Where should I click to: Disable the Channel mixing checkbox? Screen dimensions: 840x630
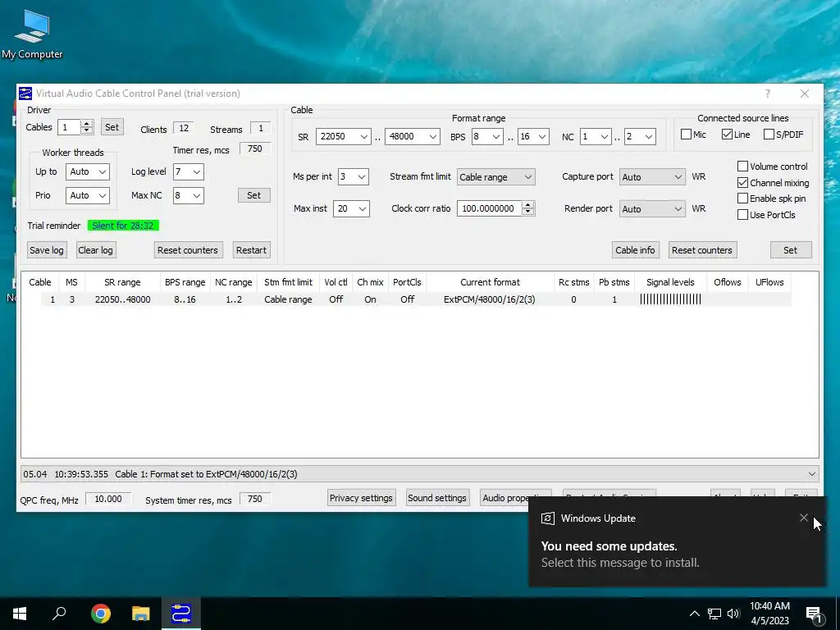tap(742, 183)
